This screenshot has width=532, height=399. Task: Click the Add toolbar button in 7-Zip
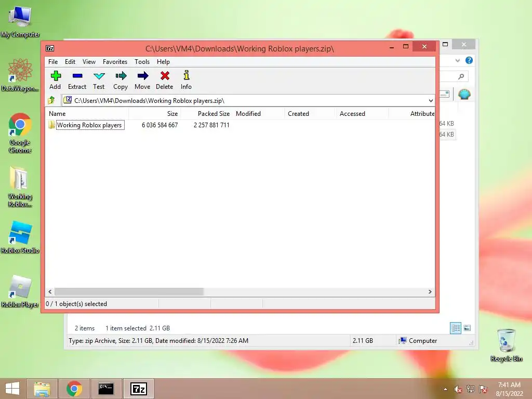[x=55, y=81]
